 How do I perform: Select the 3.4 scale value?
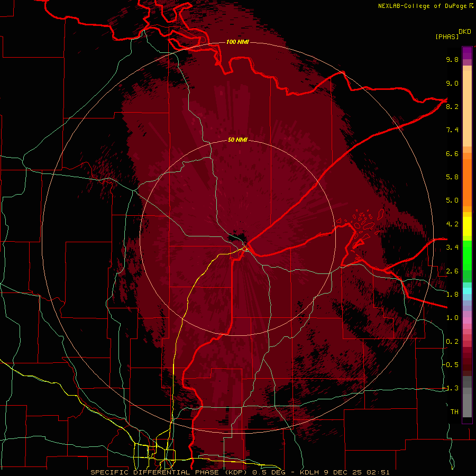[452, 248]
